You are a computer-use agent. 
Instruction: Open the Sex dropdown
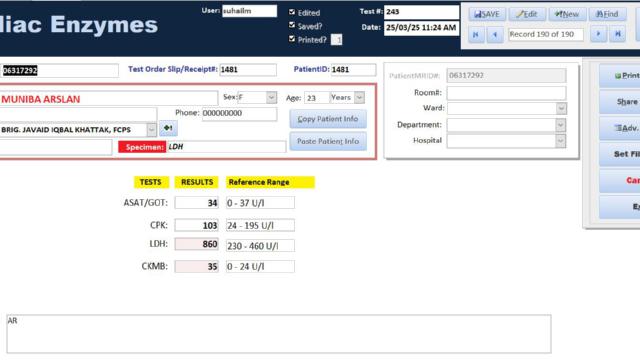[271, 98]
